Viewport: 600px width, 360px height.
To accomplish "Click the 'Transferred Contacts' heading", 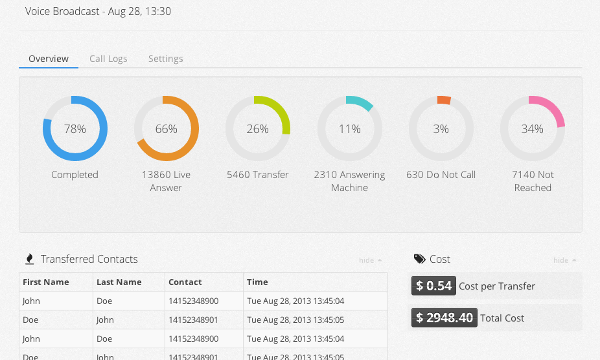I will (x=89, y=259).
